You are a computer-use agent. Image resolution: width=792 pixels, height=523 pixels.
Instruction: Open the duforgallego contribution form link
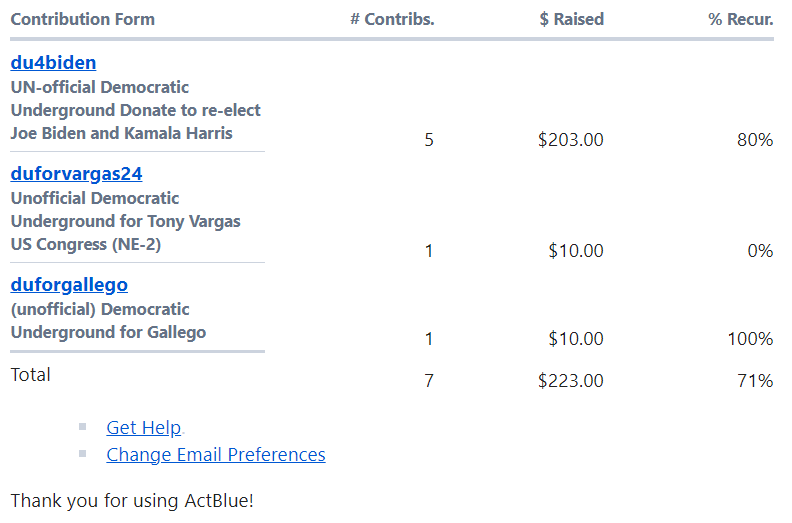click(69, 285)
